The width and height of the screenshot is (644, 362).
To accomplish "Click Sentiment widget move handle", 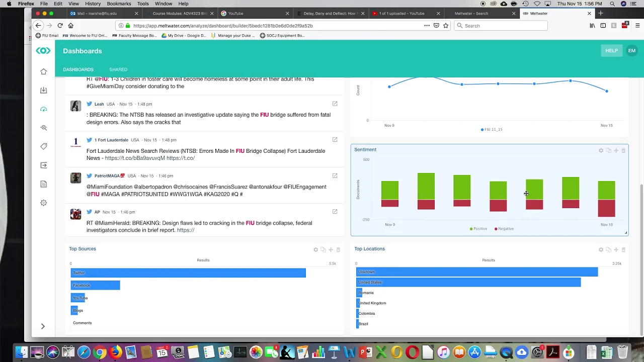I will click(x=616, y=150).
